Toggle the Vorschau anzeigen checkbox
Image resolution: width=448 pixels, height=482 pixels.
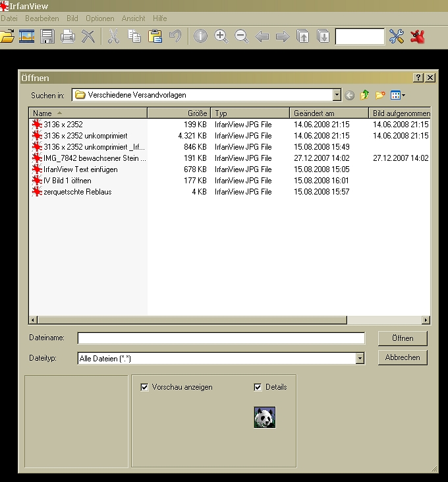pos(144,387)
